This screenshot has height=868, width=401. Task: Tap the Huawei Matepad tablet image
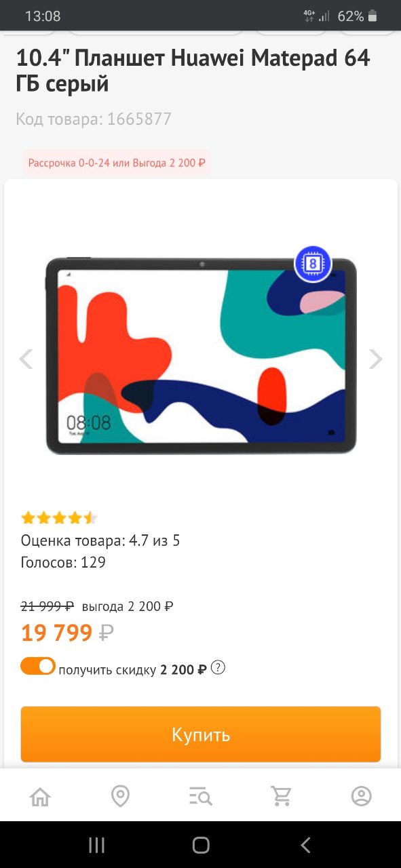pos(201,356)
